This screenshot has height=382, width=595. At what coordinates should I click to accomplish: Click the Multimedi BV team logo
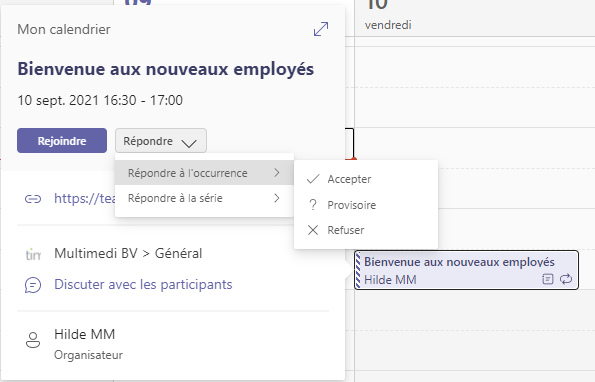(33, 254)
